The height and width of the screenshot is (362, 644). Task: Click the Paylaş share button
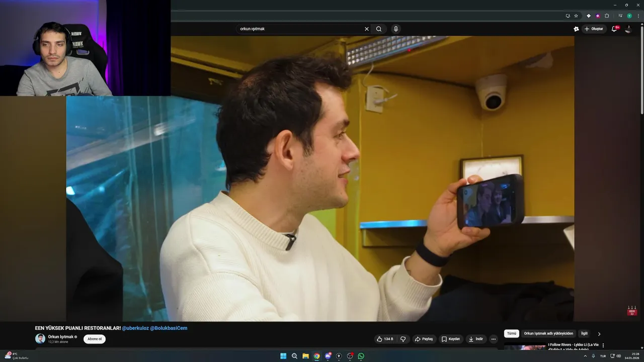(x=424, y=339)
